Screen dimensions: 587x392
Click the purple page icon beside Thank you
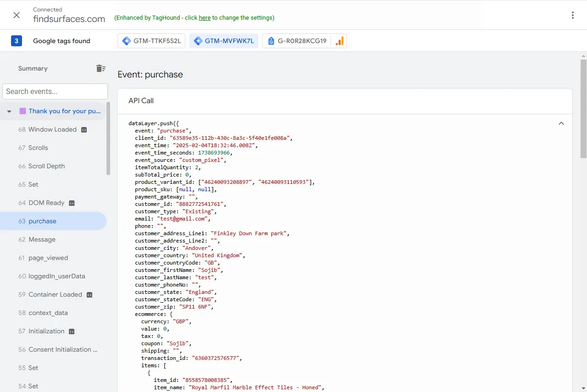click(22, 111)
